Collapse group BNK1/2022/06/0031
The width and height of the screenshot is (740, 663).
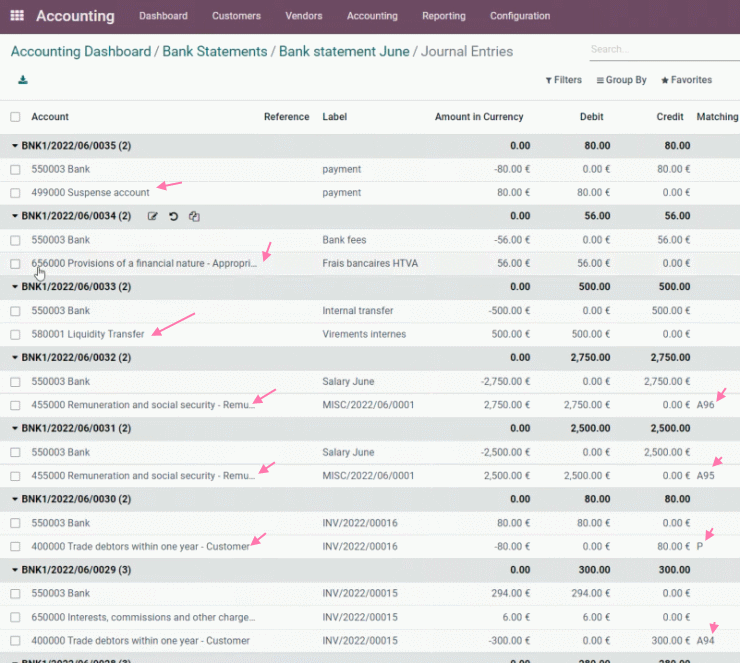15,428
